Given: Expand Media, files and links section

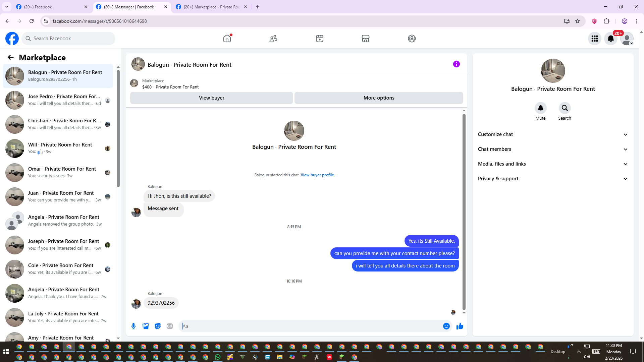Looking at the screenshot, I should tap(552, 164).
